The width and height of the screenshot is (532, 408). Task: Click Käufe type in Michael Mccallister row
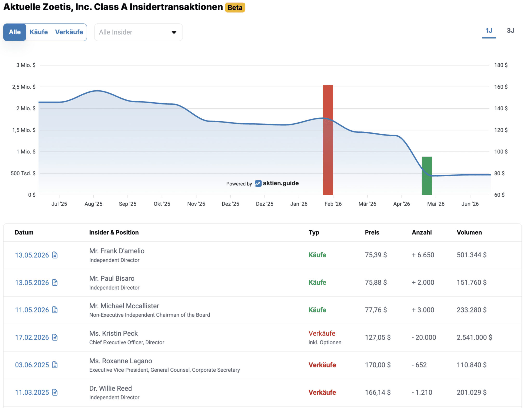coord(317,310)
